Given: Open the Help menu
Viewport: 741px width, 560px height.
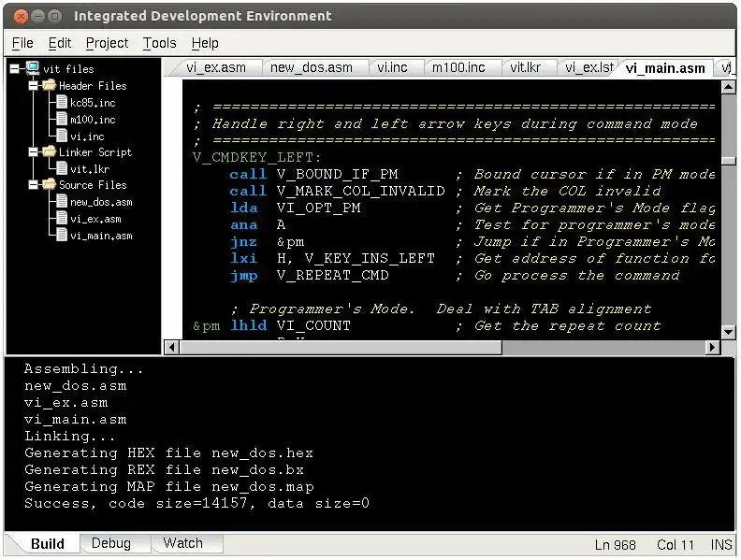Looking at the screenshot, I should coord(205,43).
